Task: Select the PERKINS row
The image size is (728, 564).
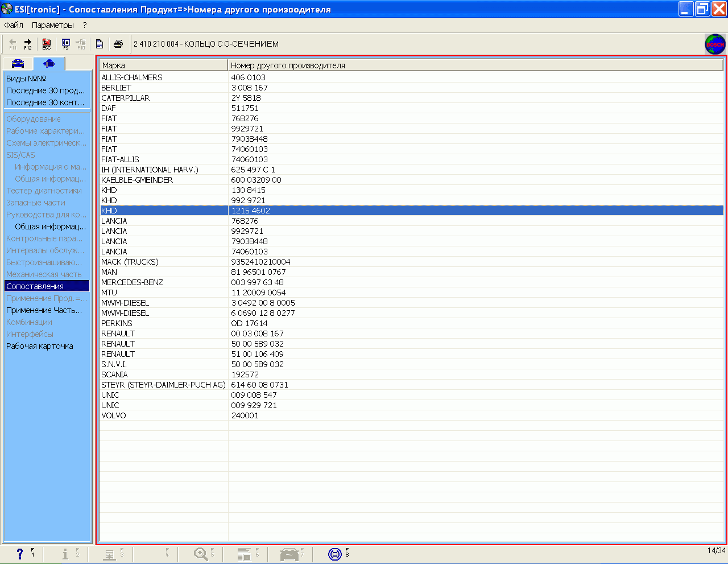Action: (x=412, y=323)
